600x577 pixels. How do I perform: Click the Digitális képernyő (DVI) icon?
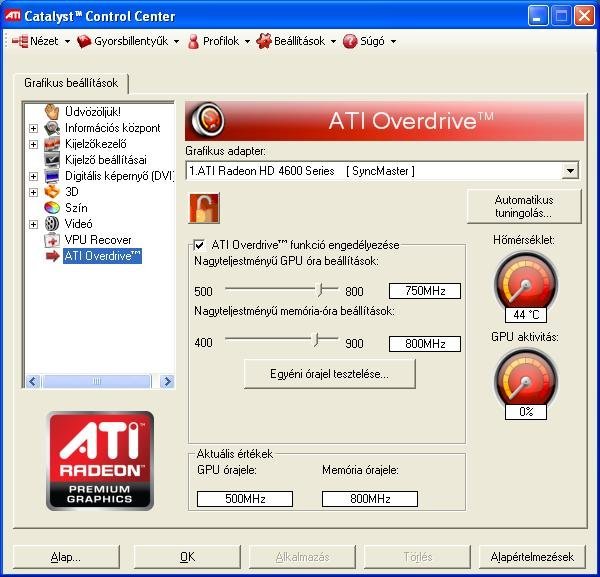pyautogui.click(x=52, y=176)
